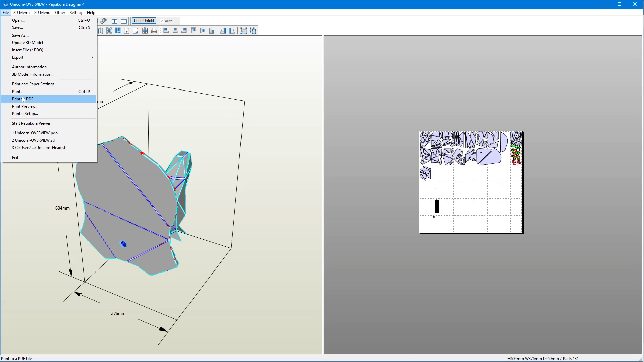Viewport: 644px width, 362px height.
Task: Open the 2D Menu tab
Action: [42, 12]
